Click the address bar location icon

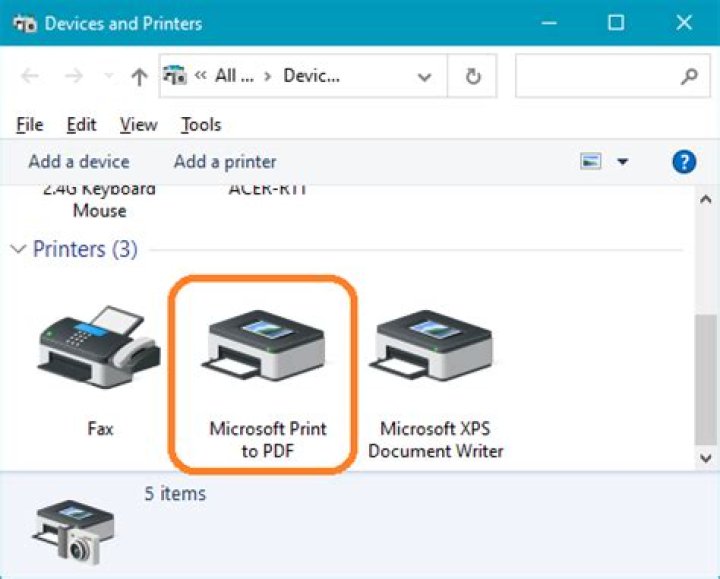click(175, 75)
